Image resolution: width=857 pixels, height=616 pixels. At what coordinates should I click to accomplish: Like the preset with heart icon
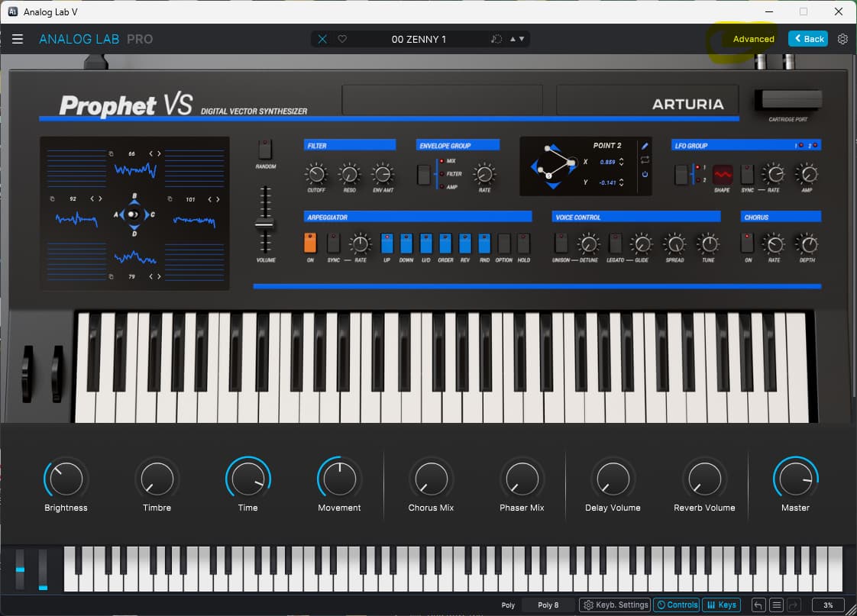(x=342, y=39)
